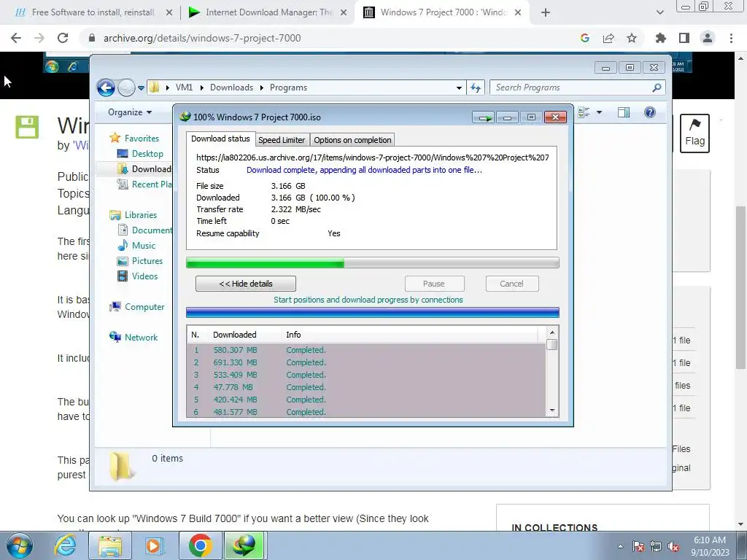
Task: Select Network in the Explorer navigation pane
Action: tap(134, 337)
